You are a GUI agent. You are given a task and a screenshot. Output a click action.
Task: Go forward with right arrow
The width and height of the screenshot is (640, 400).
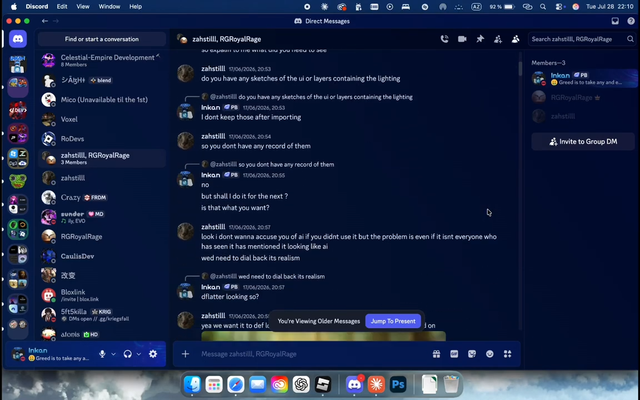click(x=56, y=21)
